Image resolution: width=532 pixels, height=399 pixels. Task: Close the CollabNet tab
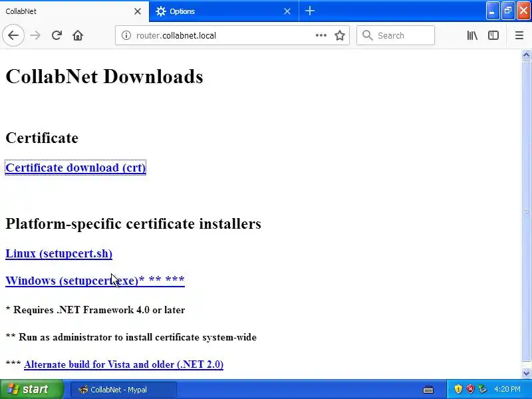138,11
